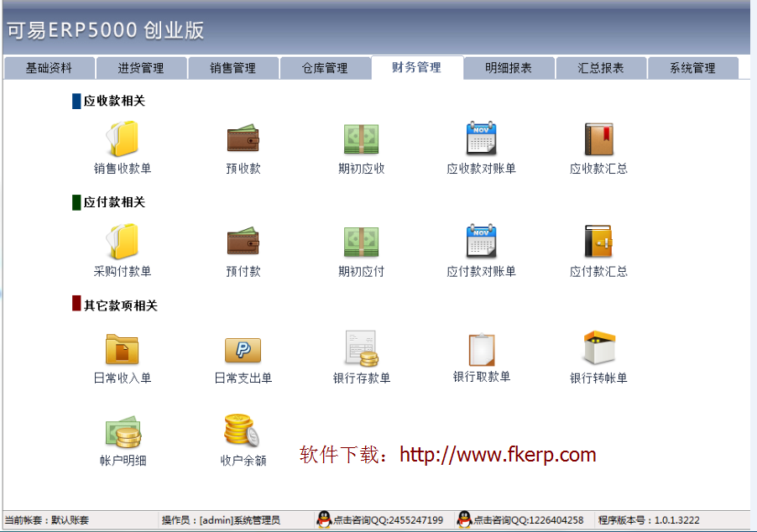Open 预付款 wallet icon
757x532 pixels.
click(x=243, y=241)
